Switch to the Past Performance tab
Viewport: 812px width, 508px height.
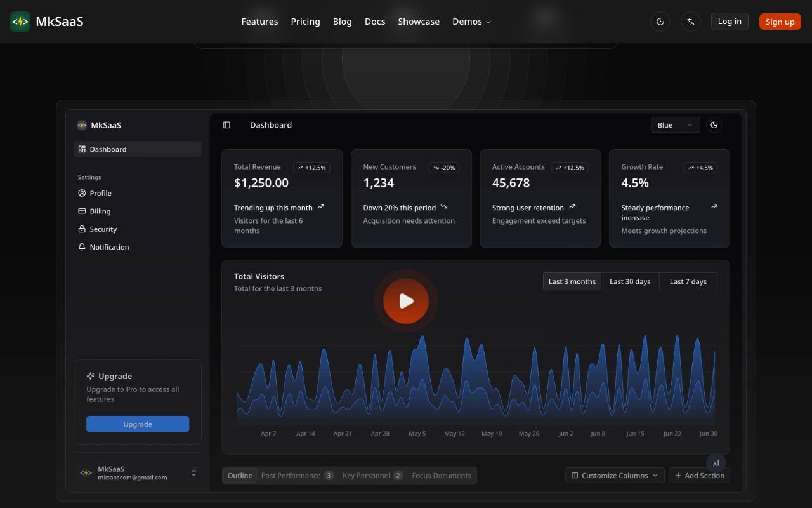[x=297, y=476]
